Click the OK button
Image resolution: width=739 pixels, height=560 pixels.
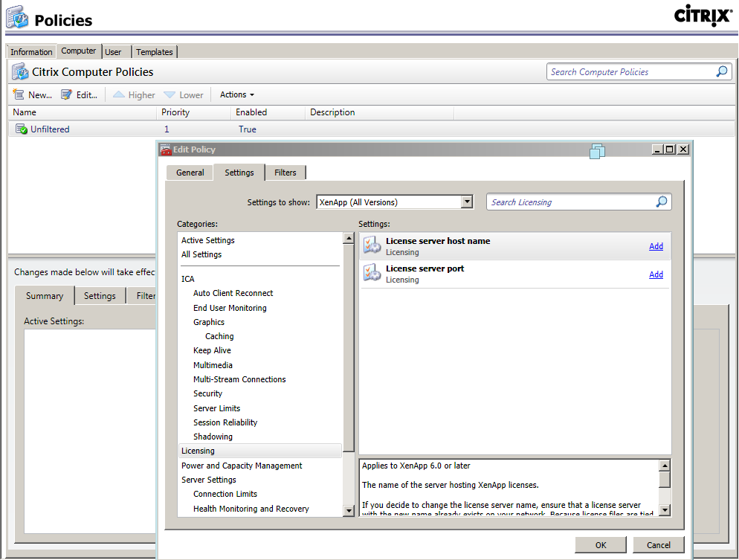click(x=600, y=544)
